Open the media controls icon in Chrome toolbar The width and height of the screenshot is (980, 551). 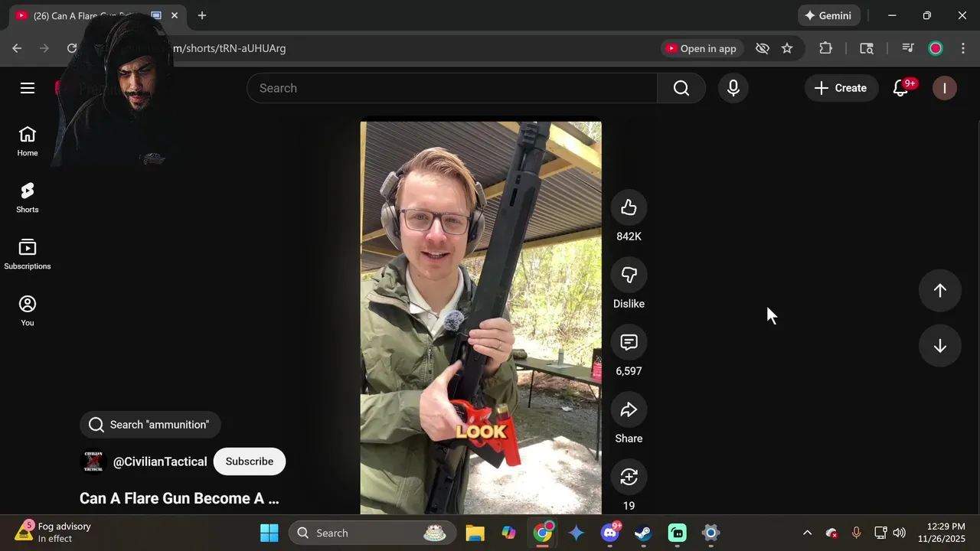pos(908,48)
